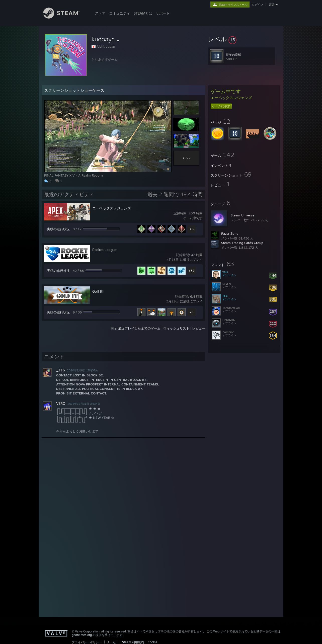Open the Steam Trading Cards Group

[242, 243]
